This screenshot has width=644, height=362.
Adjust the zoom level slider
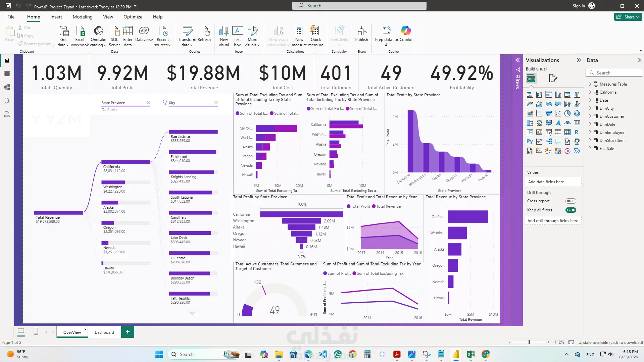(529, 342)
